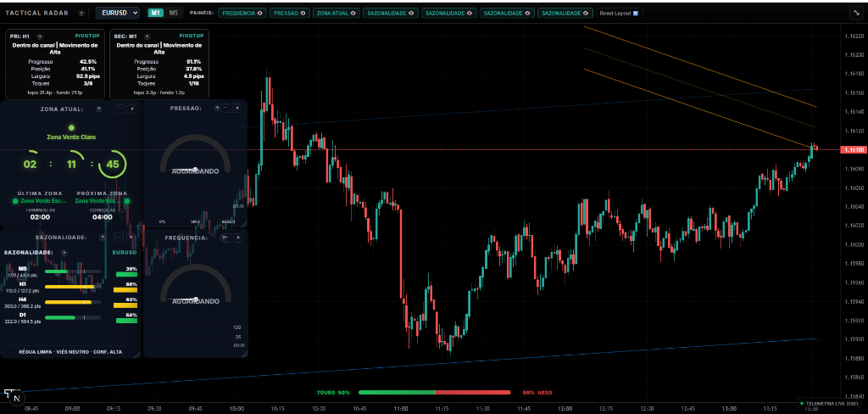This screenshot has height=414, width=868.
Task: Switch to the M1 timeframe
Action: pyautogui.click(x=156, y=13)
